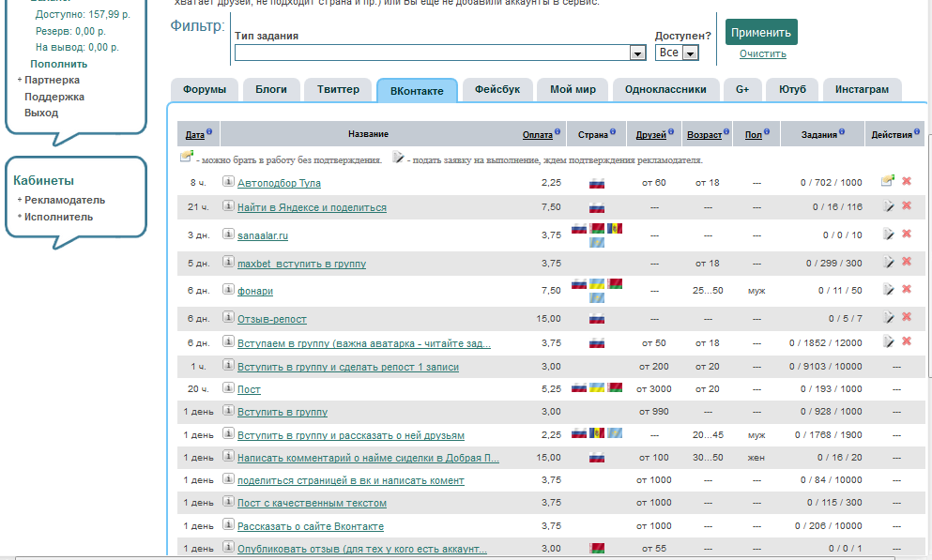The image size is (932, 560).
Task: Switch to the Форумы tab
Action: pos(205,90)
